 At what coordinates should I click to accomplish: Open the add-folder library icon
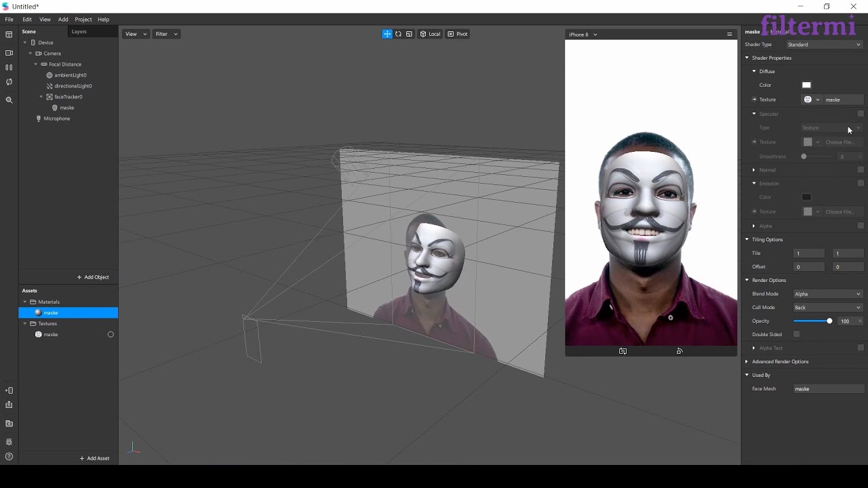(x=9, y=424)
